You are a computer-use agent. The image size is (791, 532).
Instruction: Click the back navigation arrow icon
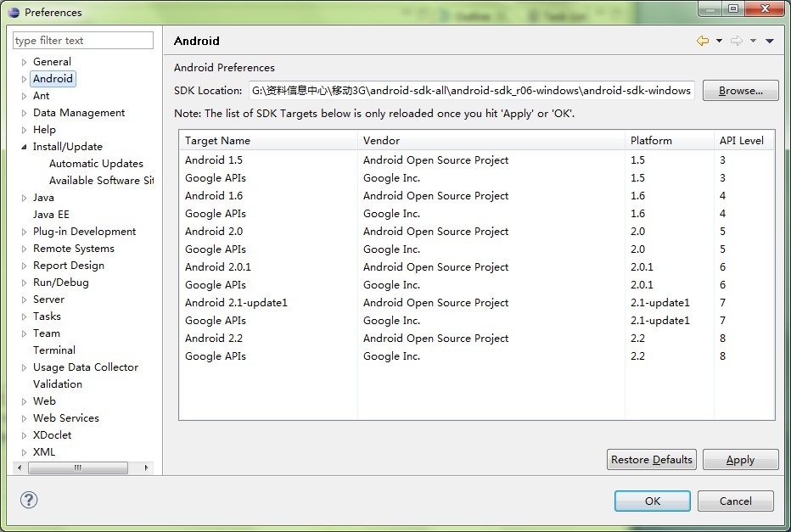click(702, 41)
